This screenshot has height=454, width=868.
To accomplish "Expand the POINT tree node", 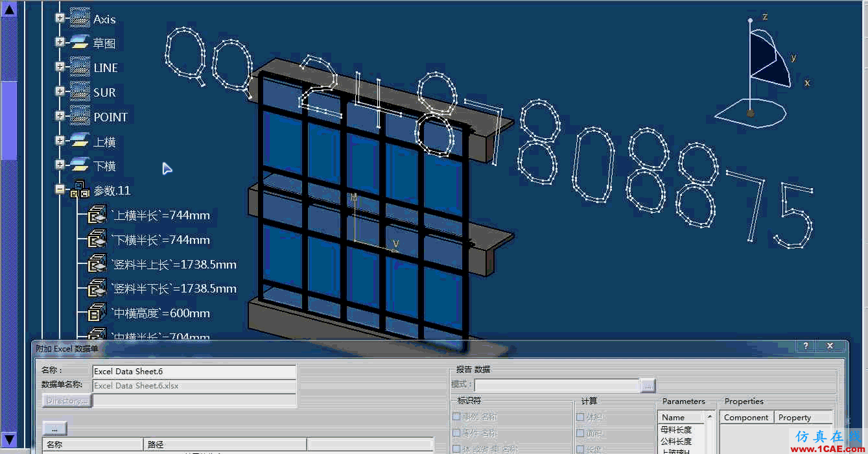I will click(60, 116).
